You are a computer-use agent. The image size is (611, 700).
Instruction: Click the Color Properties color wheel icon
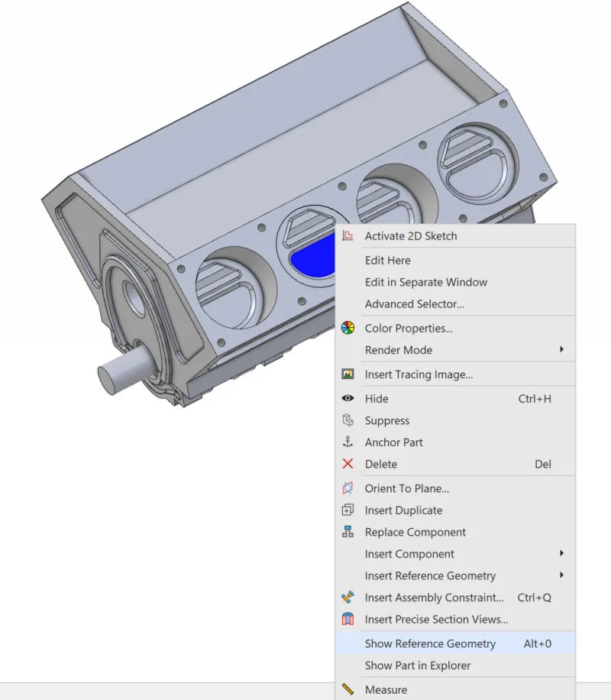[x=348, y=328]
